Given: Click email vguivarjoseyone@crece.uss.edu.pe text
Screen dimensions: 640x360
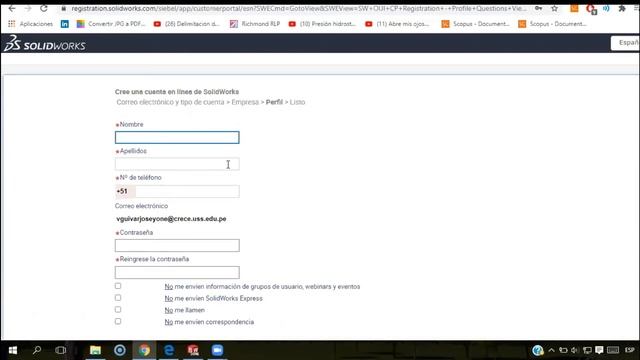Looking at the screenshot, I should point(171,219).
